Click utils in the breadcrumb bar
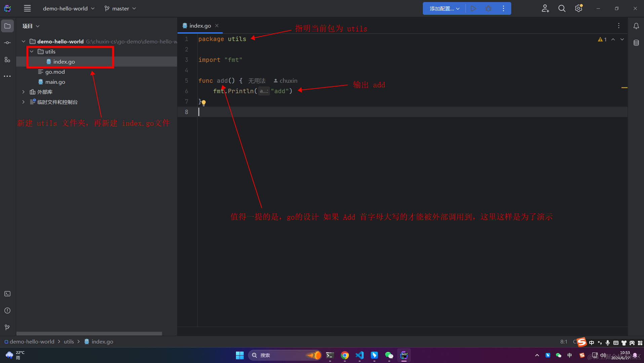Screen dimensions: 644x363 coord(69,341)
